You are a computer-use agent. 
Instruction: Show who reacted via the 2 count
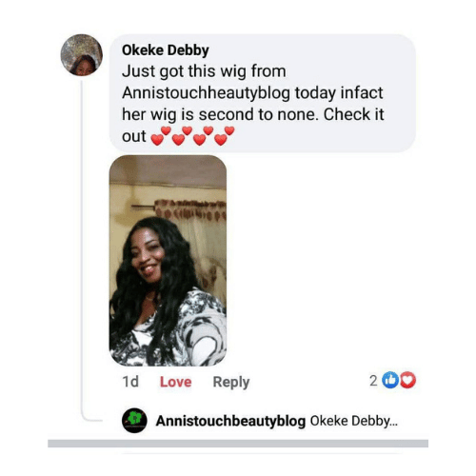coord(373,381)
